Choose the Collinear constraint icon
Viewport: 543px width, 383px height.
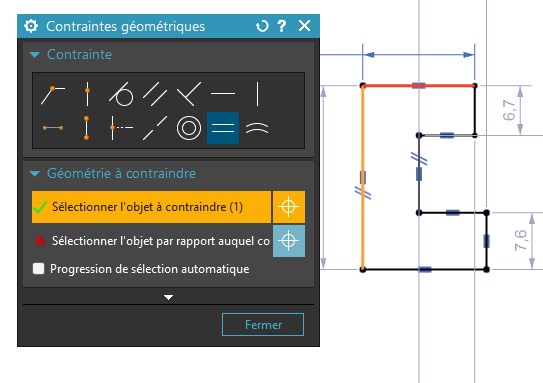click(155, 128)
